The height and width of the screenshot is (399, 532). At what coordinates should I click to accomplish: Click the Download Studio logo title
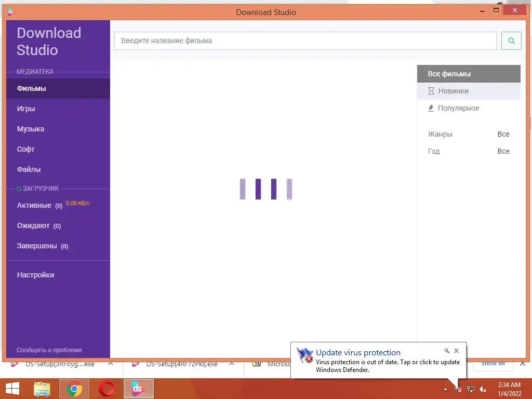(49, 42)
